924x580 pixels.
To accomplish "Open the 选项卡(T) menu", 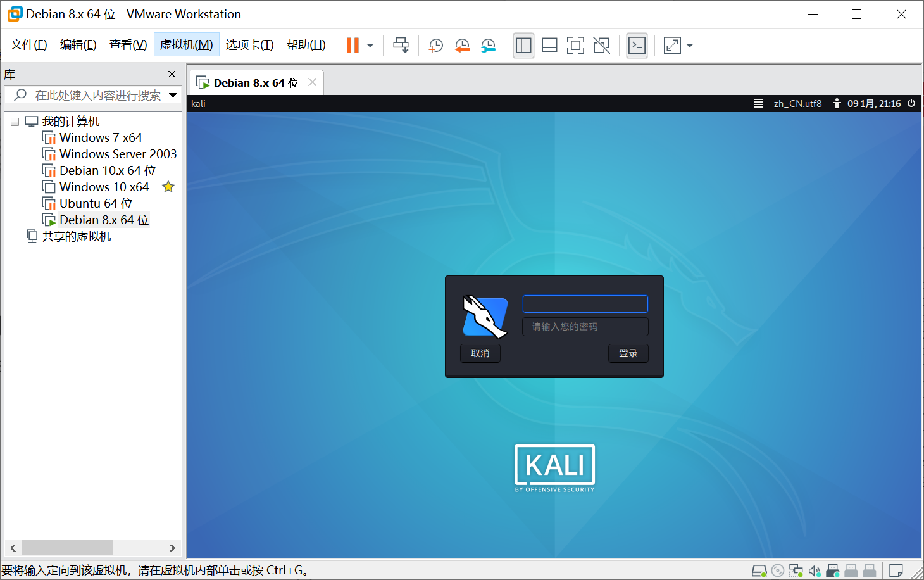I will tap(250, 45).
